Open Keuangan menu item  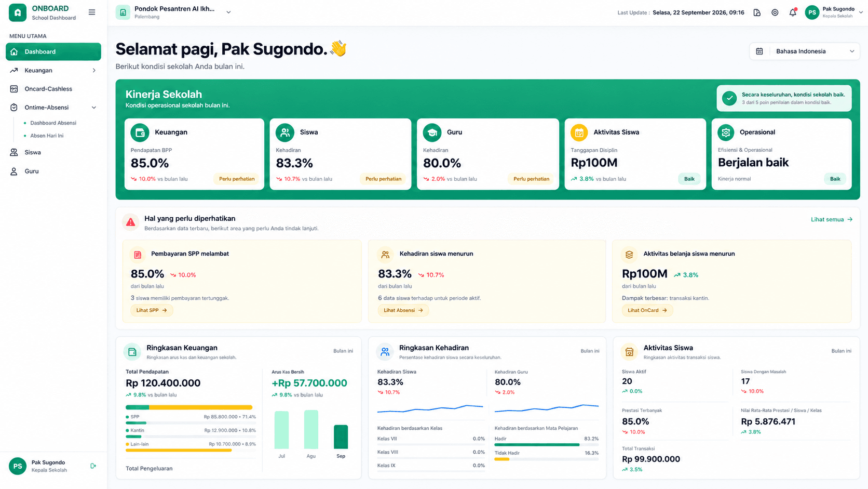pos(53,71)
